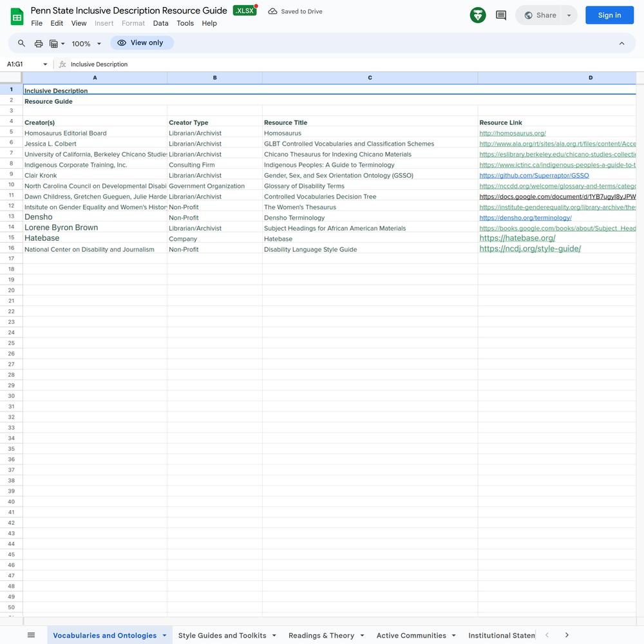Viewport: 644px width, 644px height.
Task: Switch to Institutional Statements sheet tab
Action: (502, 636)
